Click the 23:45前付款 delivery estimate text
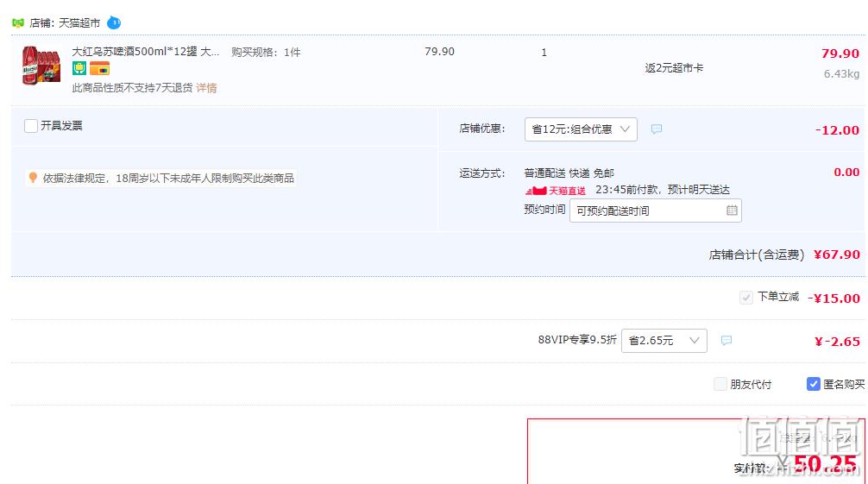 663,190
